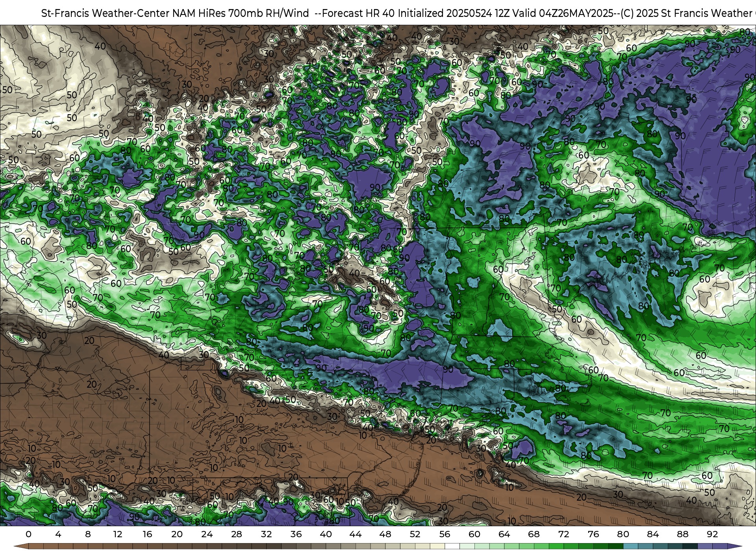Click the bright green colorbar segment right of 72
The image size is (756, 551).
tap(571, 546)
